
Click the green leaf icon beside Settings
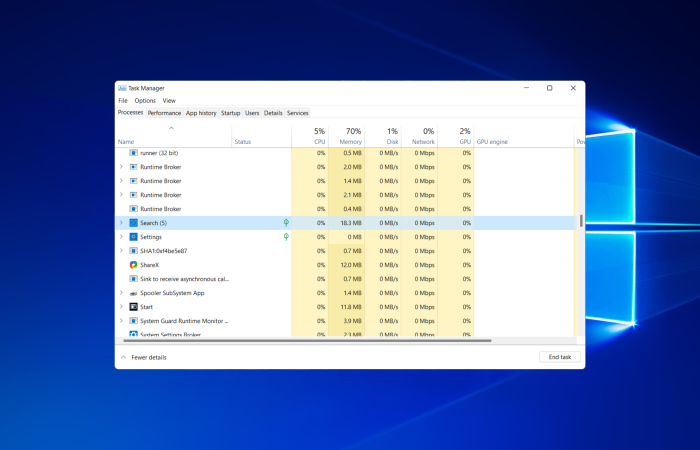286,237
